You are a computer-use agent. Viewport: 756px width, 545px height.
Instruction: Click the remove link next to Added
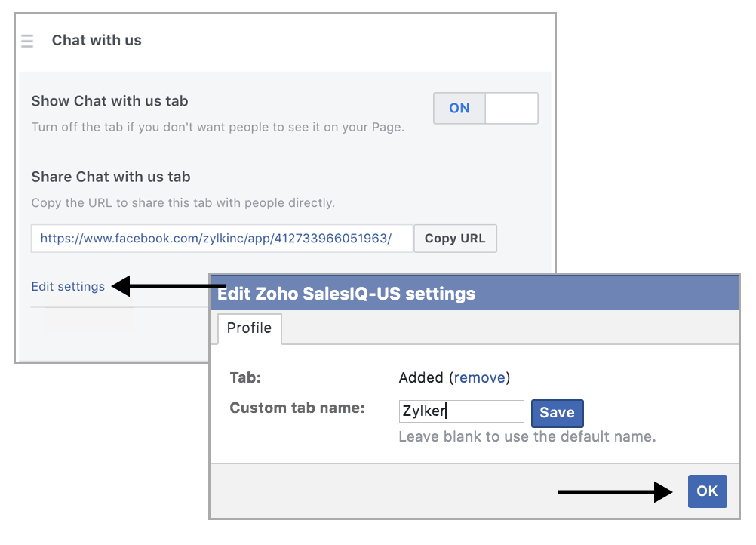tap(480, 377)
